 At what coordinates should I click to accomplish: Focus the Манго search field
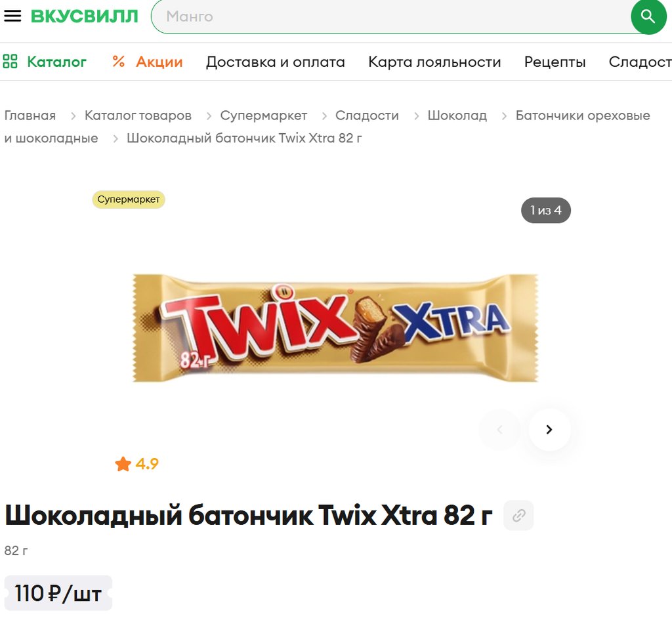click(390, 16)
